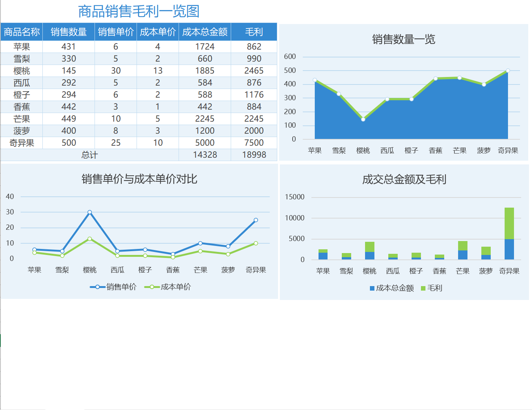Select 雪梨 profit value 990

point(254,59)
